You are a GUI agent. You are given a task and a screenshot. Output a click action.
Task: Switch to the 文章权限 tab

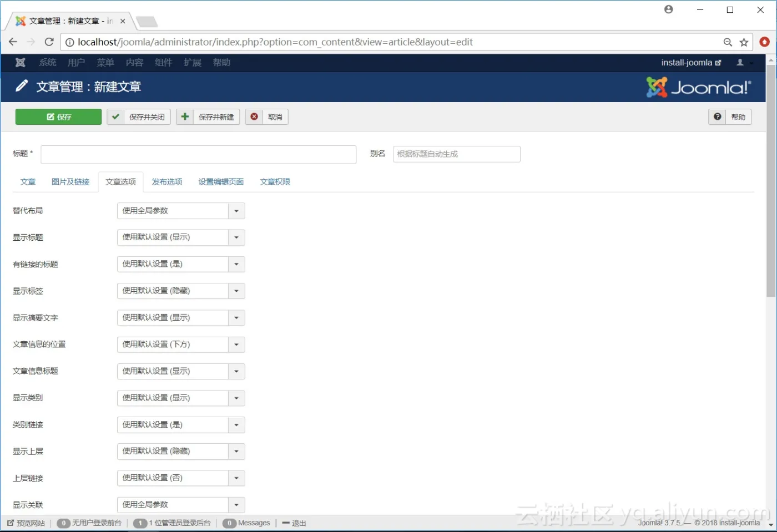tap(275, 182)
